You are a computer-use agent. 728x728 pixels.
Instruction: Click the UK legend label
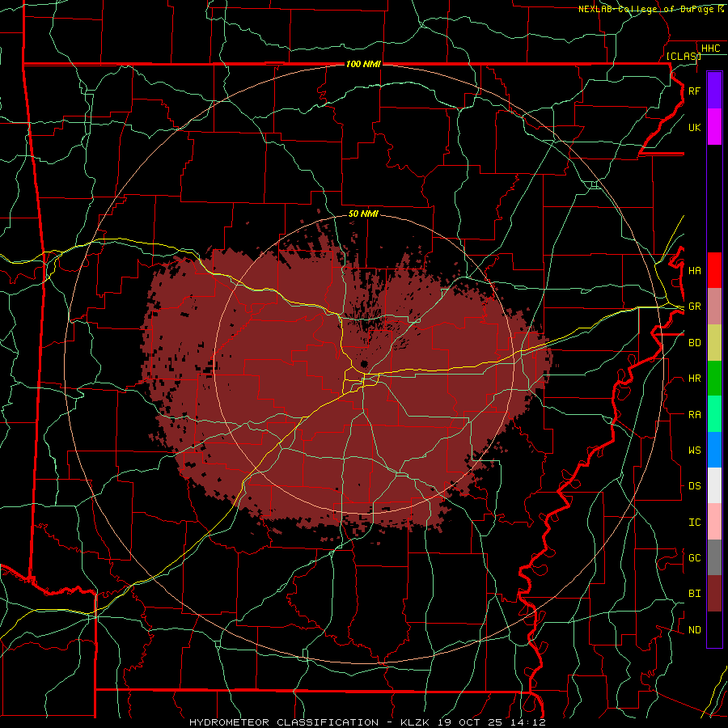[694, 127]
